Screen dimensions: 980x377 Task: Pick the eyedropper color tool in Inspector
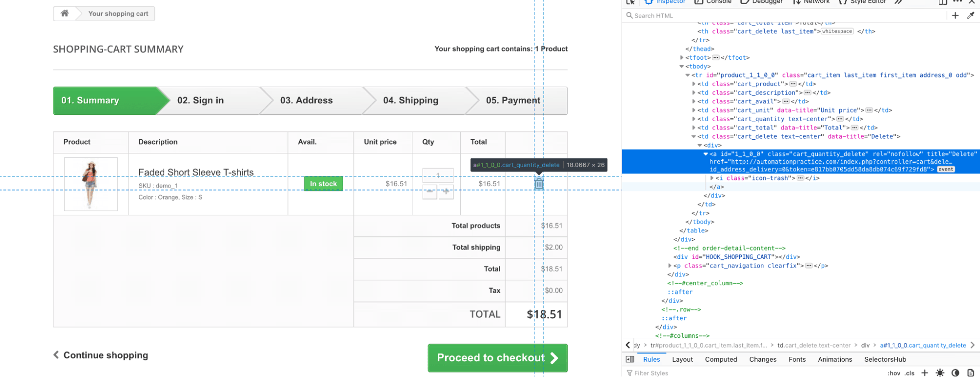(x=970, y=16)
